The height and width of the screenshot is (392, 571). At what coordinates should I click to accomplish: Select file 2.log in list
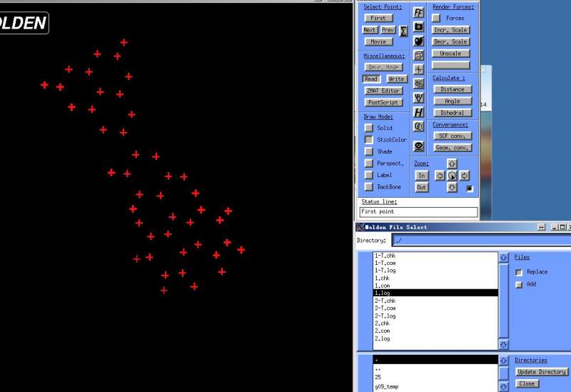[x=435, y=338]
